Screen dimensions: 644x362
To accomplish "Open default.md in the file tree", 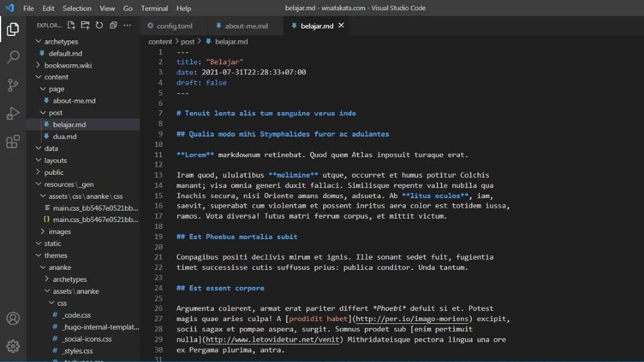I will click(x=65, y=53).
